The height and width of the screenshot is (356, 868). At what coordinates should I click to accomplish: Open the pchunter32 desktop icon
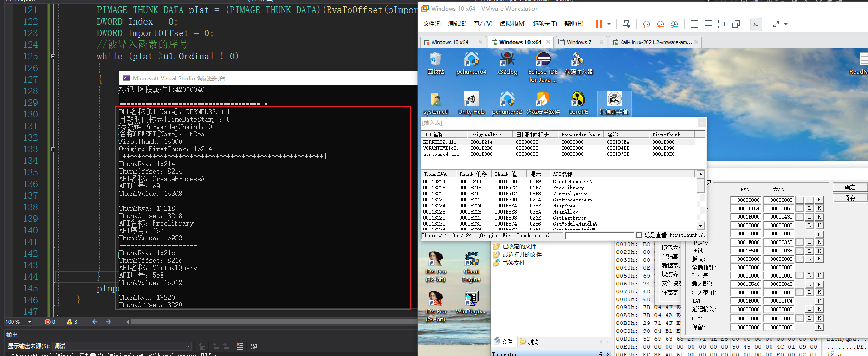point(507,104)
